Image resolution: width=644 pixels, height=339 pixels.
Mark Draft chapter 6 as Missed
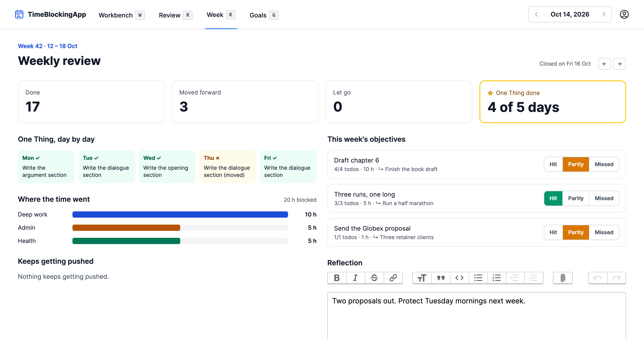click(604, 164)
